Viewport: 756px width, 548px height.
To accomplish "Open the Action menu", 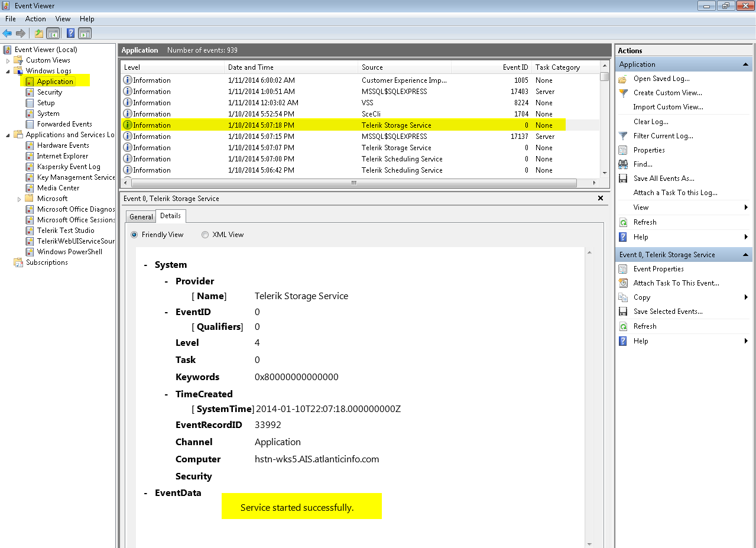I will (35, 19).
